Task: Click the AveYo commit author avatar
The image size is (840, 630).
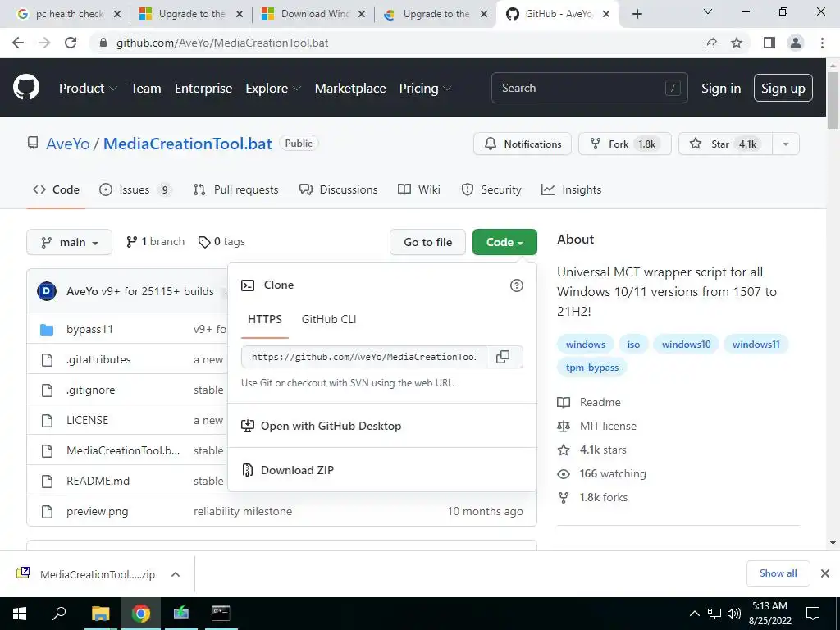Action: coord(47,291)
